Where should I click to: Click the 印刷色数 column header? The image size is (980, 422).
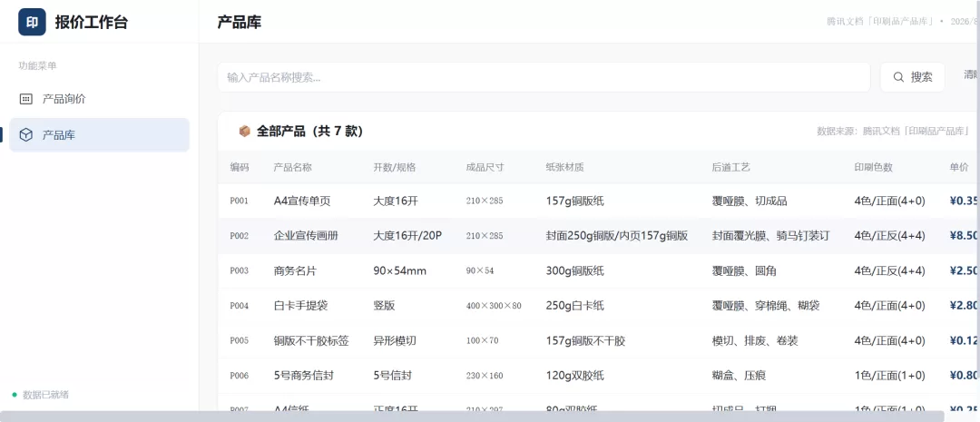point(873,168)
